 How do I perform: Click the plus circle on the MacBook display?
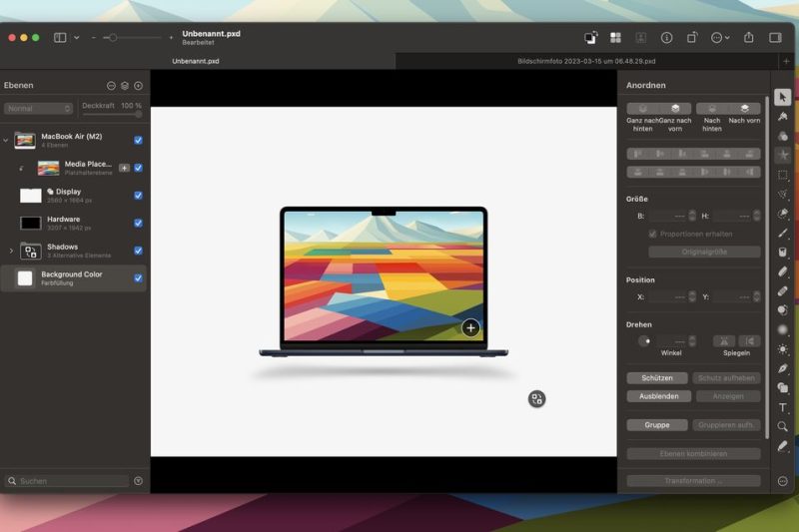[470, 327]
